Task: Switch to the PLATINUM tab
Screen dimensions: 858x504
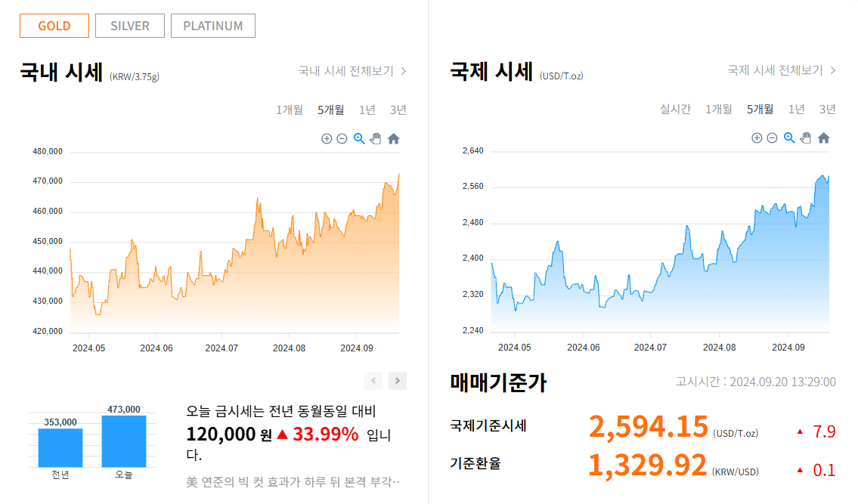Action: click(212, 25)
